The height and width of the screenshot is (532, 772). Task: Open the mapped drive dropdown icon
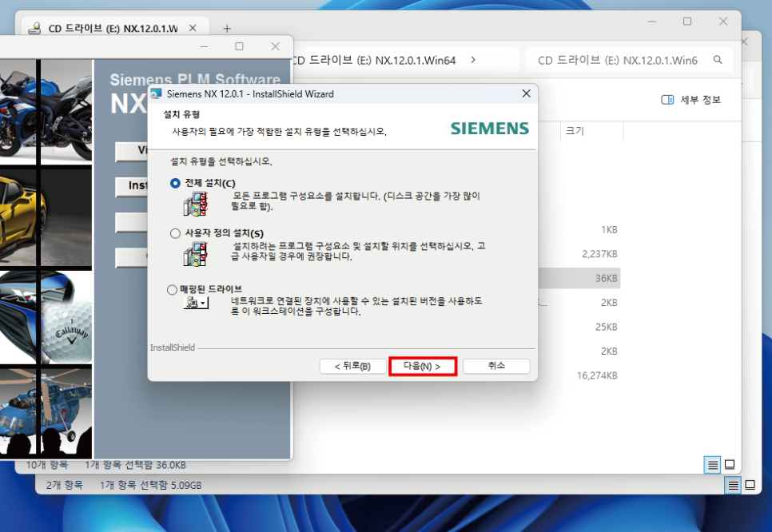coord(196,303)
